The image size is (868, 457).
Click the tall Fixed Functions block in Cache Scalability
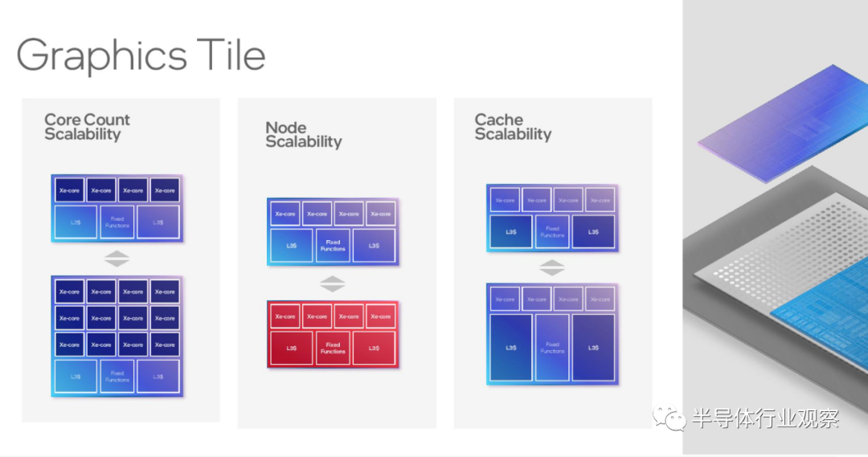coord(552,348)
